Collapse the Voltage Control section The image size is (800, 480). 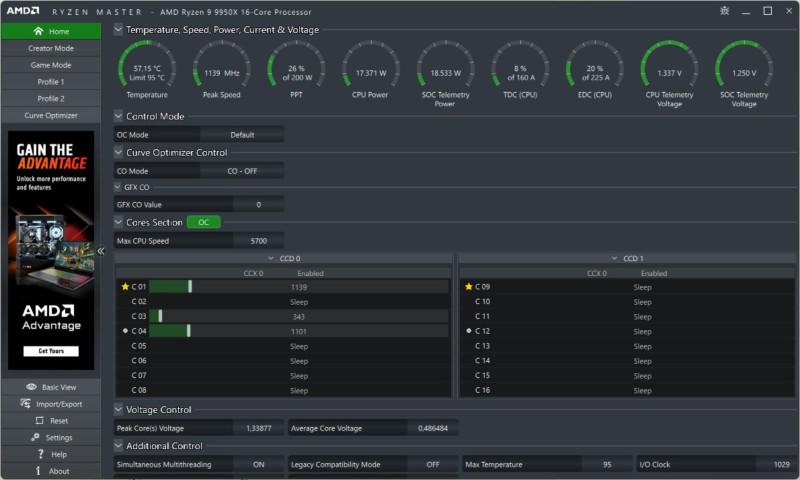118,409
